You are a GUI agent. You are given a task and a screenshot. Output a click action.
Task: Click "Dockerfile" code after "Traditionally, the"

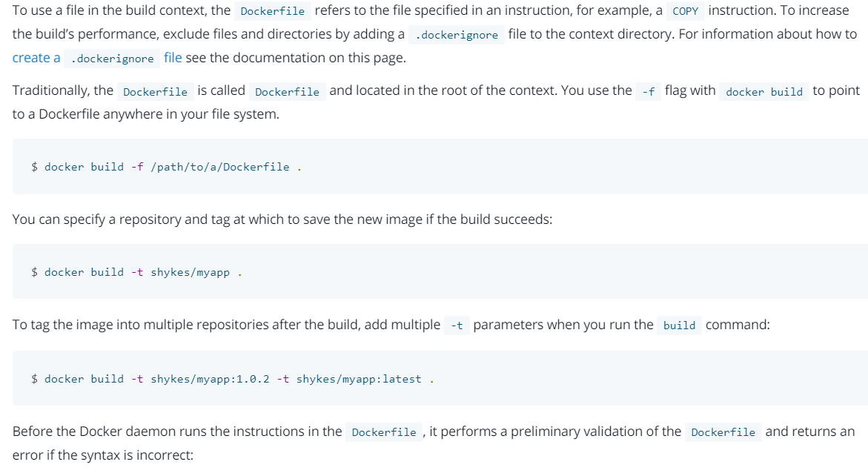point(155,91)
